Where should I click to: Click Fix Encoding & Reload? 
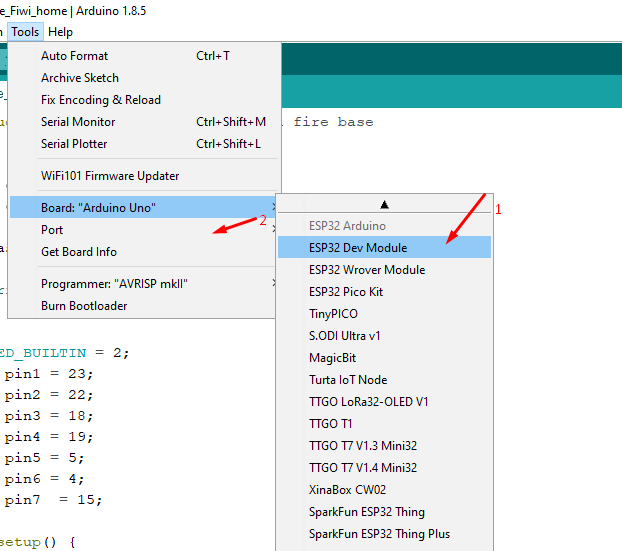click(x=144, y=100)
